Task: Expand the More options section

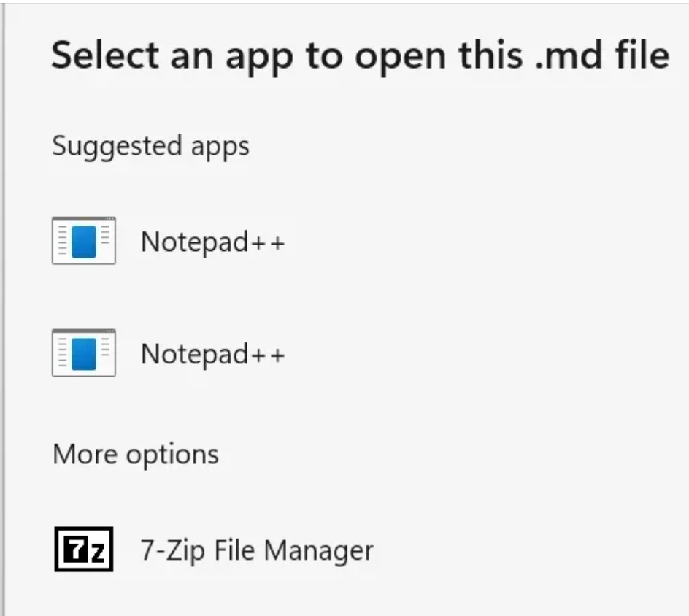Action: [134, 454]
